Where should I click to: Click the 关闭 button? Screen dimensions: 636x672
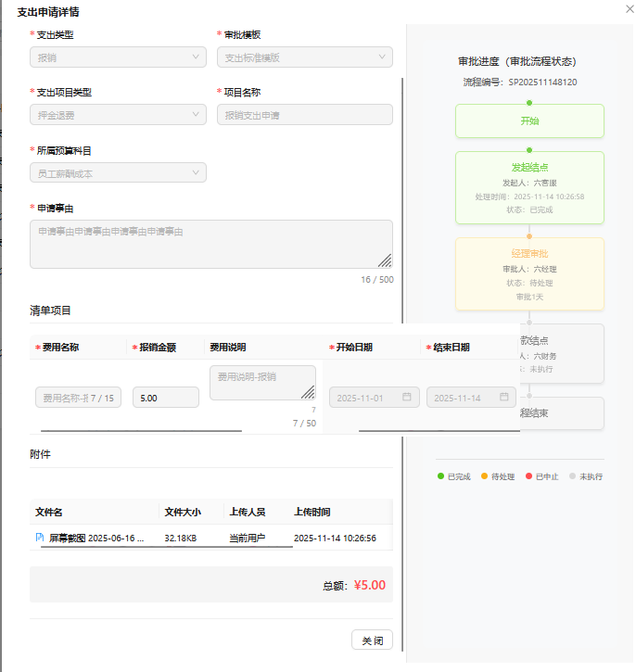[x=372, y=640]
